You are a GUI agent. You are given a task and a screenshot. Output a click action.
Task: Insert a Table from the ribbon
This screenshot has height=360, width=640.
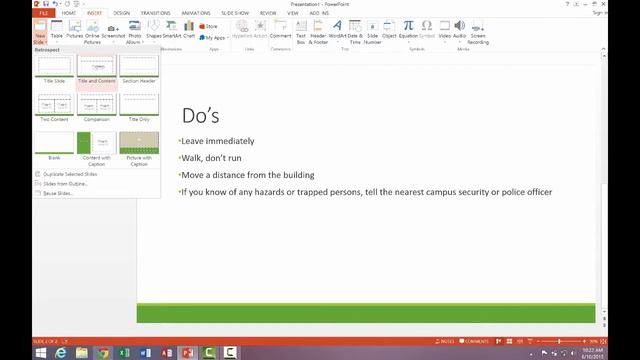[x=57, y=30]
